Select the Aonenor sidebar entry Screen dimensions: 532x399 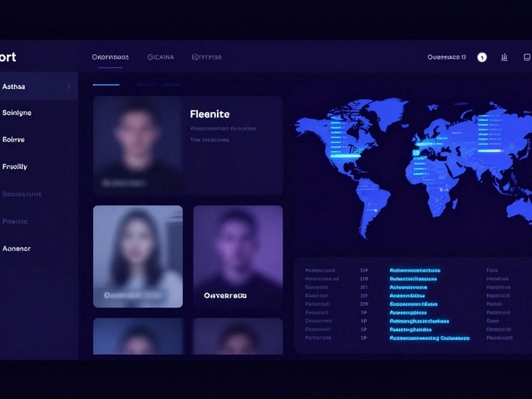click(x=17, y=249)
